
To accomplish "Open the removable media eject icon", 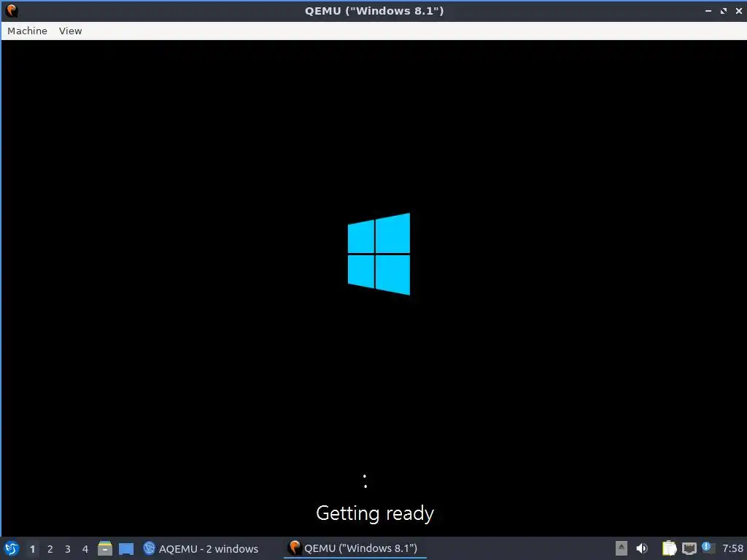I will 622,548.
